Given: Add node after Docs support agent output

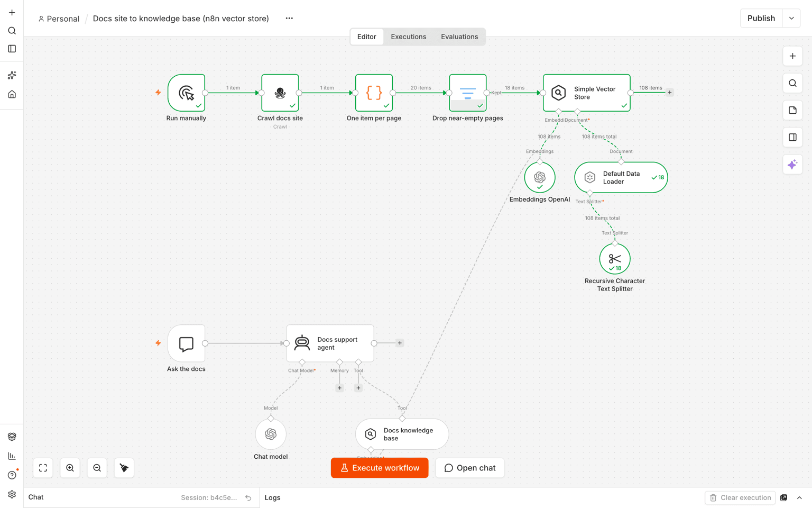Looking at the screenshot, I should [400, 343].
